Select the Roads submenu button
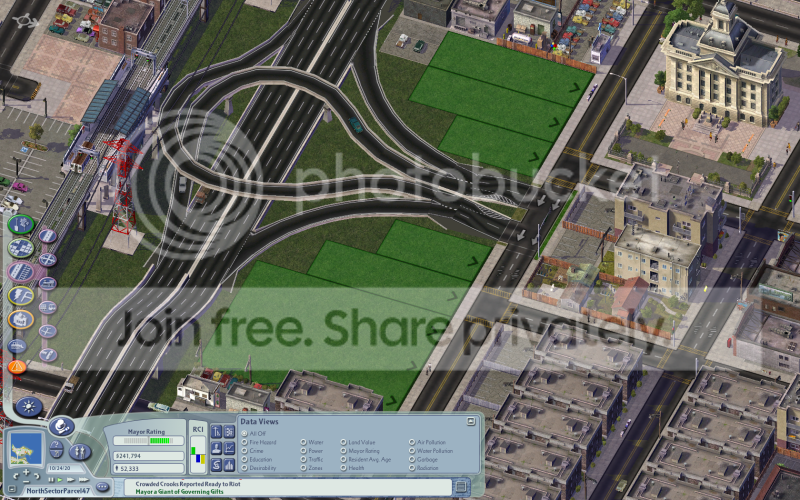Image resolution: width=800 pixels, height=500 pixels. click(x=47, y=236)
